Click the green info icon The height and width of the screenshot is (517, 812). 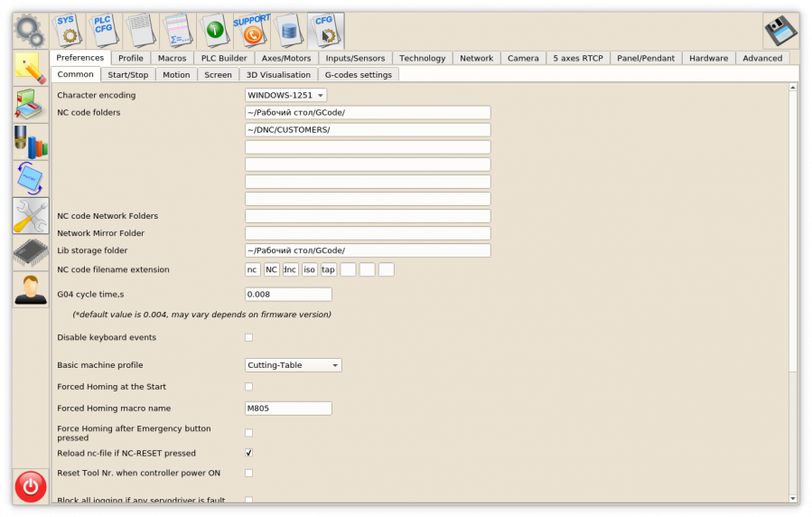click(214, 30)
